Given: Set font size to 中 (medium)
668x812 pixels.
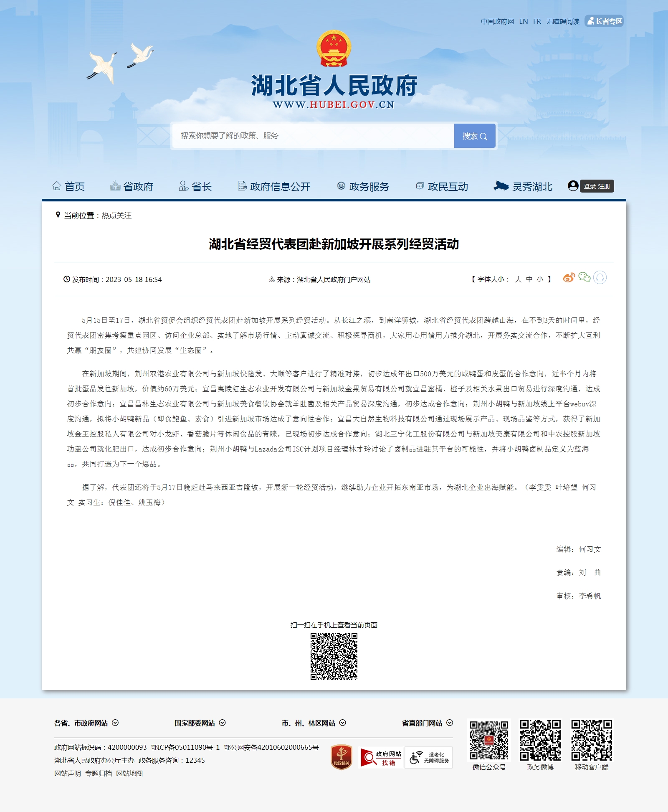Looking at the screenshot, I should (x=529, y=279).
